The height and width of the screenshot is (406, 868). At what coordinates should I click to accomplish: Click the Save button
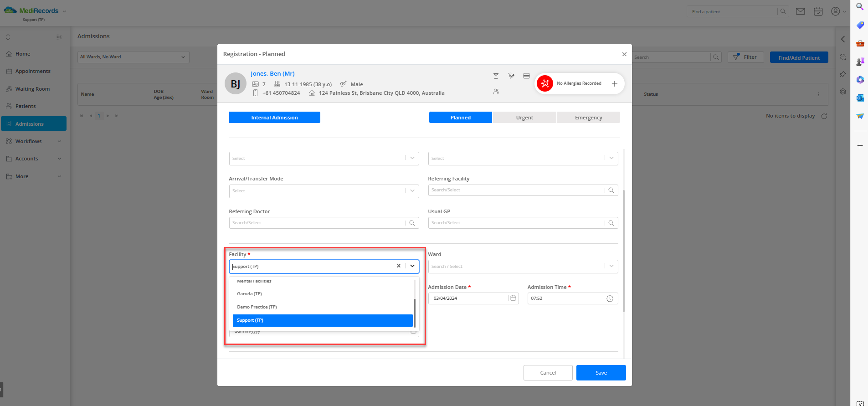(601, 373)
